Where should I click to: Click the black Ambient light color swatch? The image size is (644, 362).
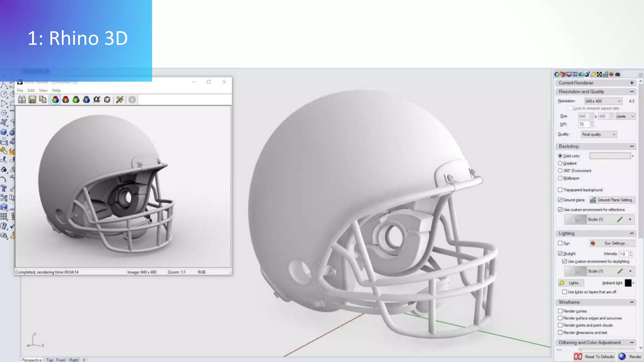pos(628,283)
